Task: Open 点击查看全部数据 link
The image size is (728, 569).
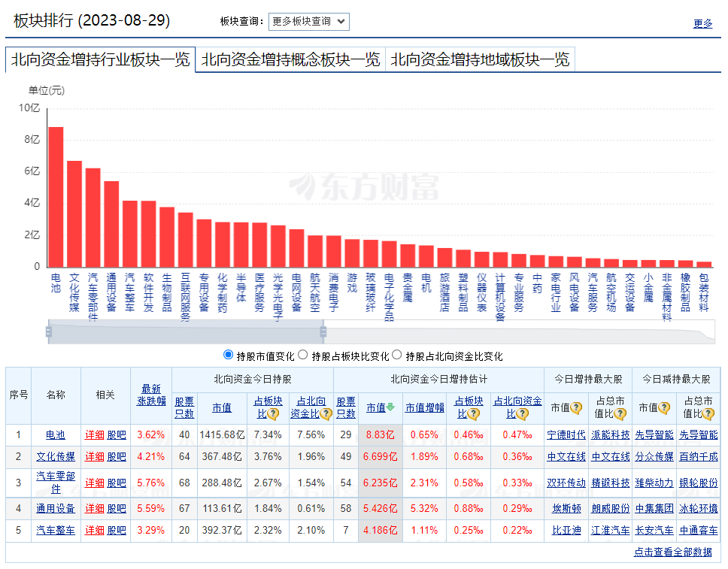Action: [x=672, y=552]
